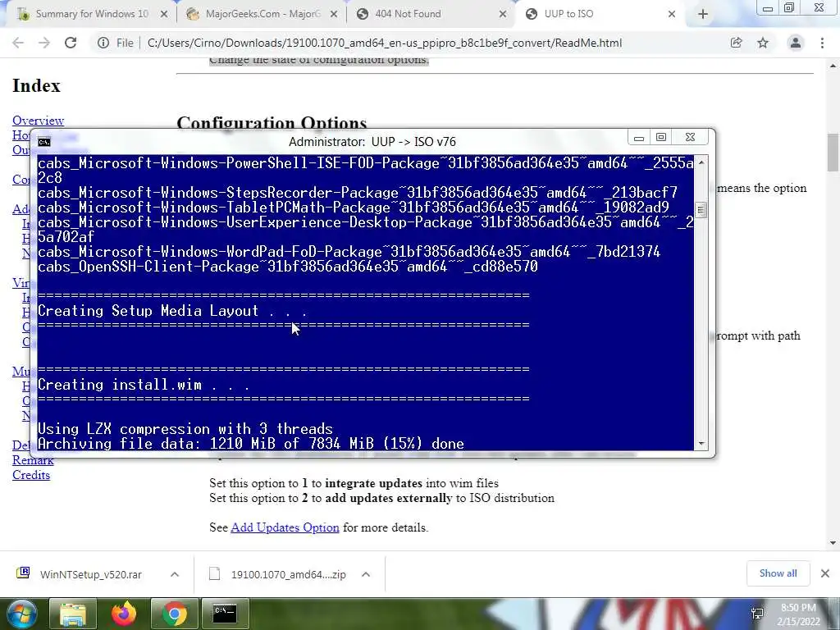840x630 pixels.
Task: Click the 'Archiving file data' progress line
Action: 251,444
